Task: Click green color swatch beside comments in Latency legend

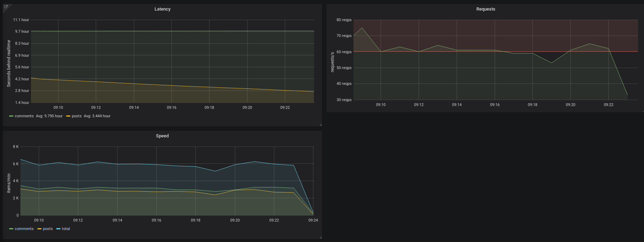Action: (x=11, y=116)
